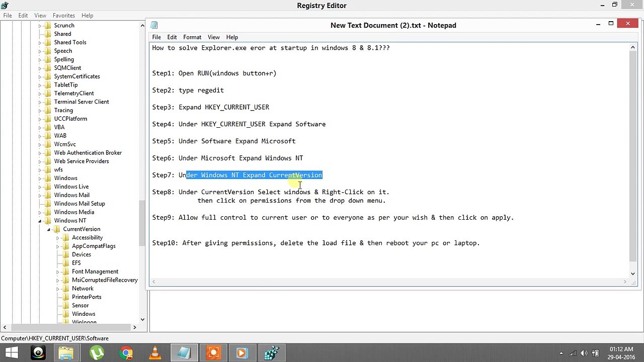Click the Registry Editor taskbar icon
The width and height of the screenshot is (644, 362).
[x=272, y=352]
